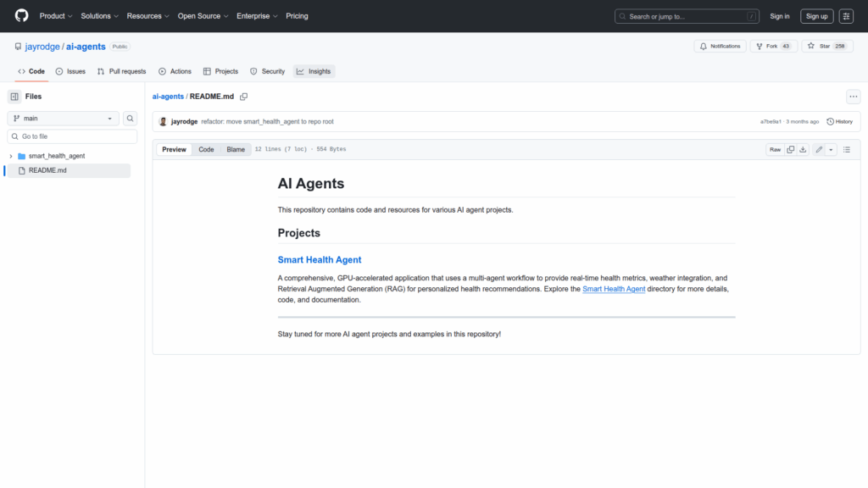Fork the repository
The image size is (868, 488).
(x=773, y=46)
